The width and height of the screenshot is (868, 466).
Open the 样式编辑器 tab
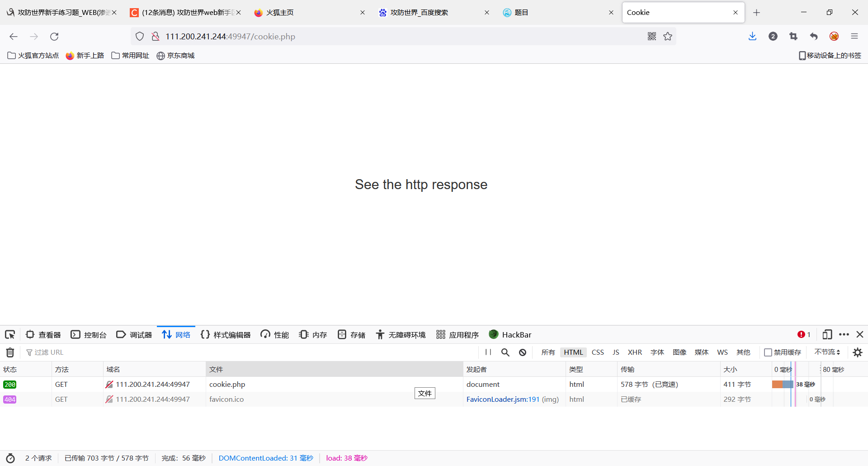coord(226,334)
